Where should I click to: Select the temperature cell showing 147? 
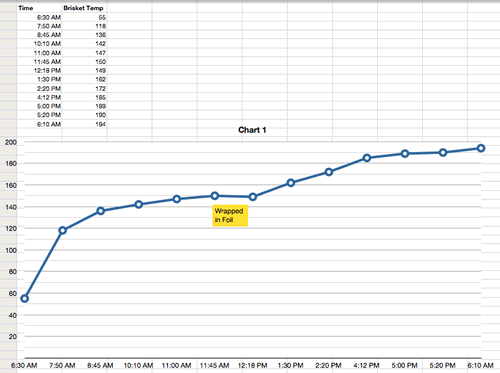tap(84, 53)
